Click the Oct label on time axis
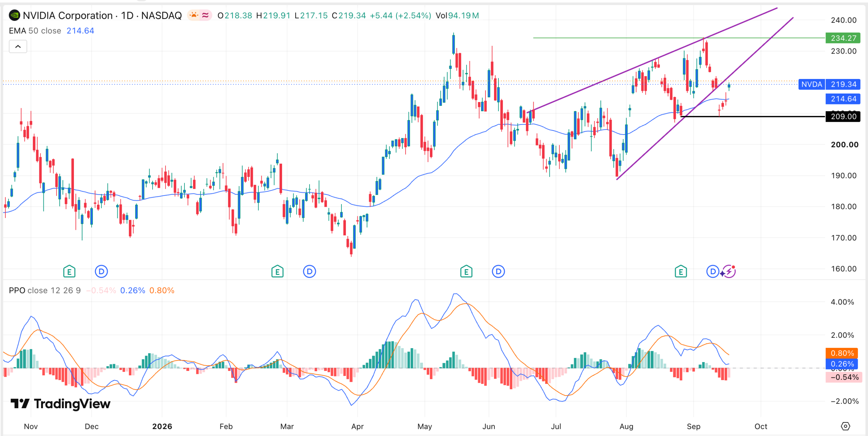 761,427
